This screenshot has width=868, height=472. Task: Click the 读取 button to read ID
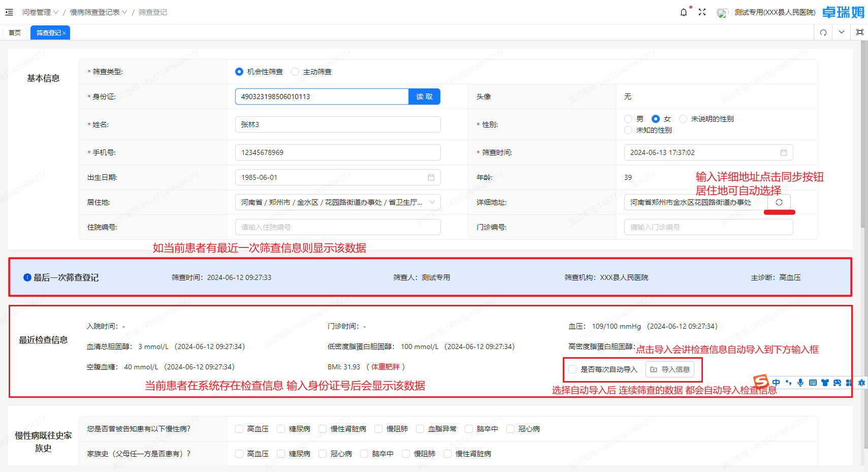point(424,96)
